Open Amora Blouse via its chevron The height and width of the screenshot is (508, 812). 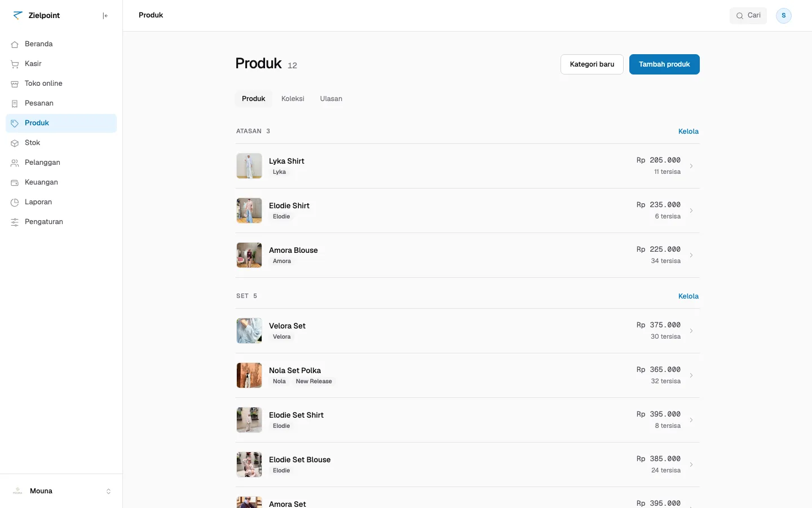pos(691,255)
